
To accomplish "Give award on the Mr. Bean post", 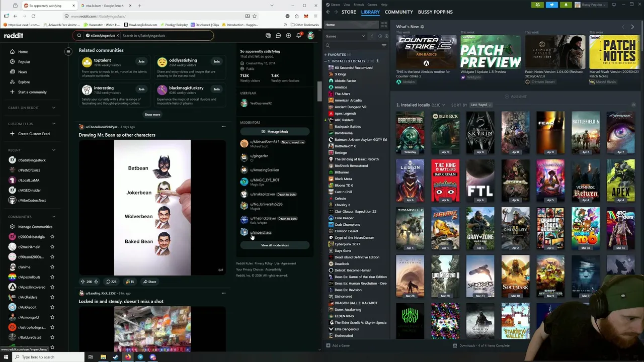I will [x=130, y=282].
